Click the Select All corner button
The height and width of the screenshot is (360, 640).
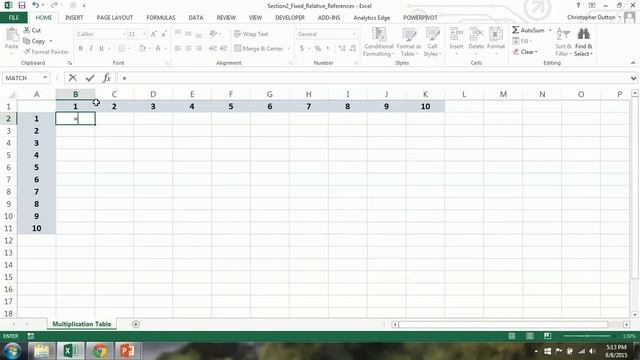(11, 95)
